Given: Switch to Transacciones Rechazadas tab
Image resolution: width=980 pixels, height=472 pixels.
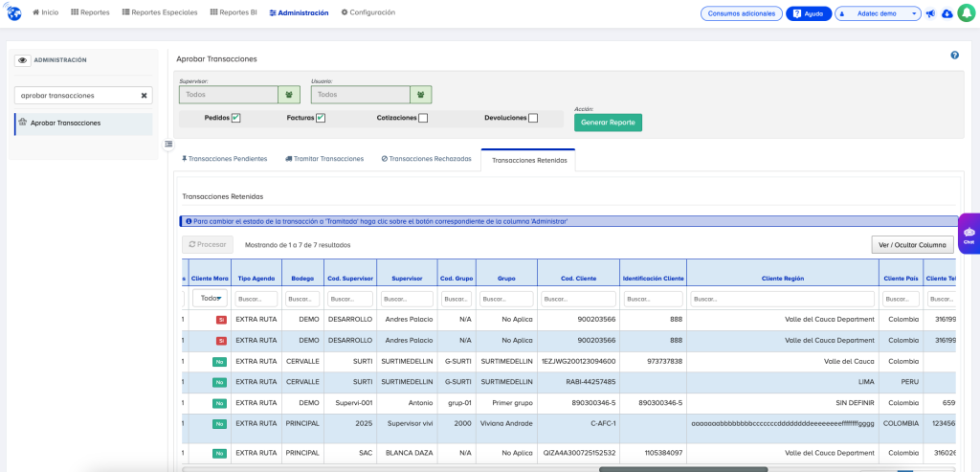Looking at the screenshot, I should (x=426, y=159).
